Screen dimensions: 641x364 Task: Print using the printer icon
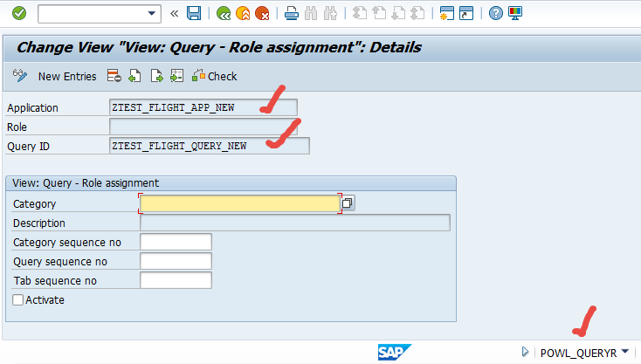click(x=292, y=13)
